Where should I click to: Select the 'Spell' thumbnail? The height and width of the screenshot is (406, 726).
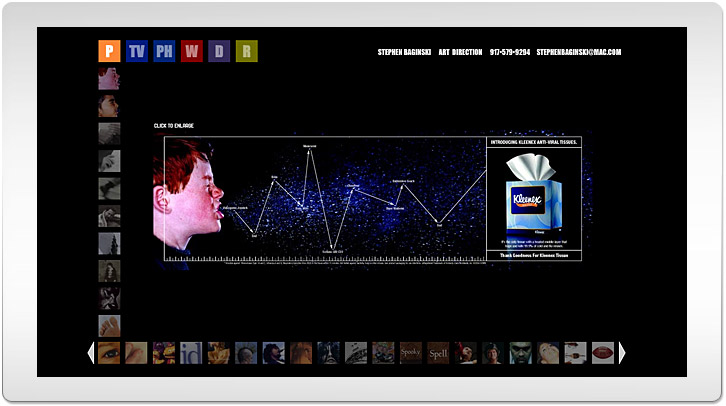pyautogui.click(x=438, y=353)
